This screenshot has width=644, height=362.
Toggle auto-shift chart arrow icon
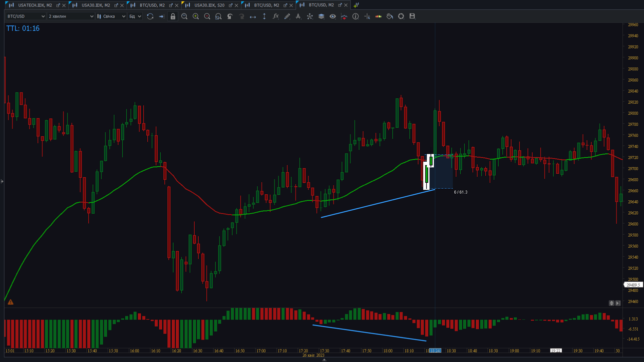[161, 16]
